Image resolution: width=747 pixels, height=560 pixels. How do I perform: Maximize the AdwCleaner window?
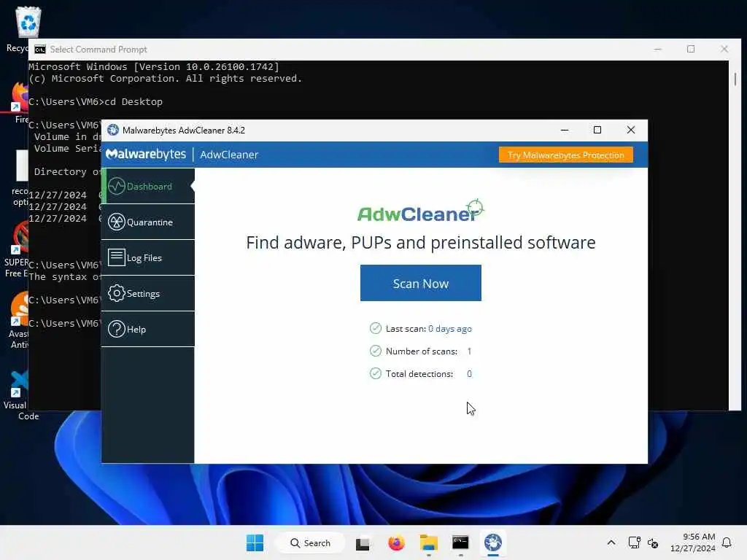[x=597, y=130]
